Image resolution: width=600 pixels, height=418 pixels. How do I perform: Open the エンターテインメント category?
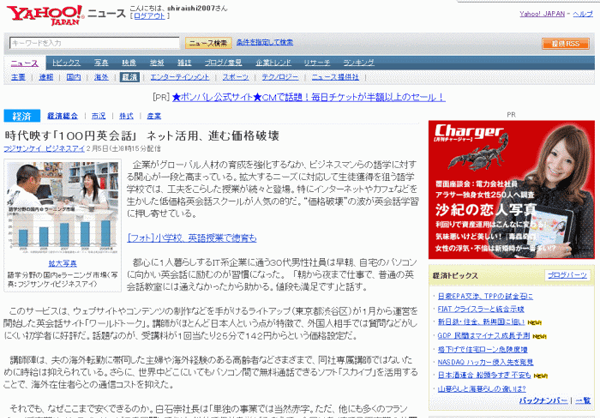(179, 76)
